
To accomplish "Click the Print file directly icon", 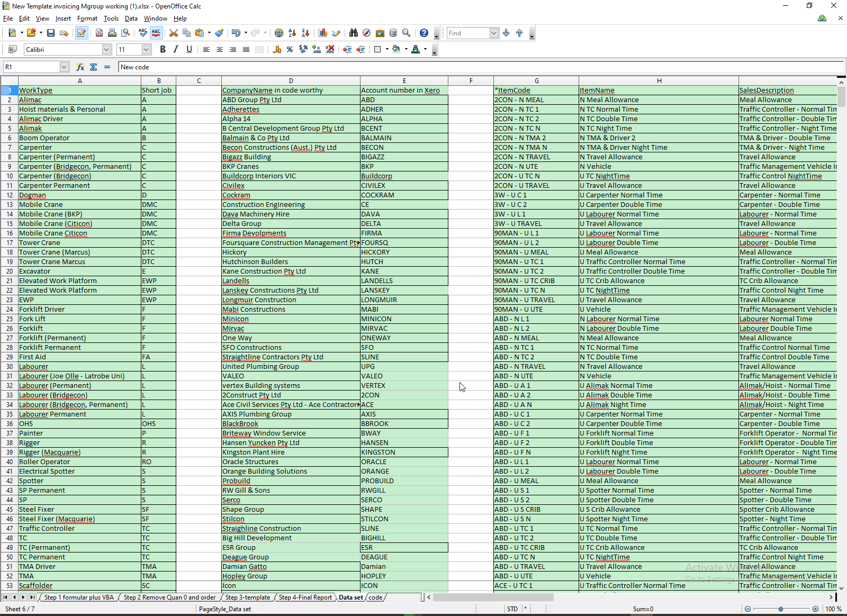I will [112, 33].
